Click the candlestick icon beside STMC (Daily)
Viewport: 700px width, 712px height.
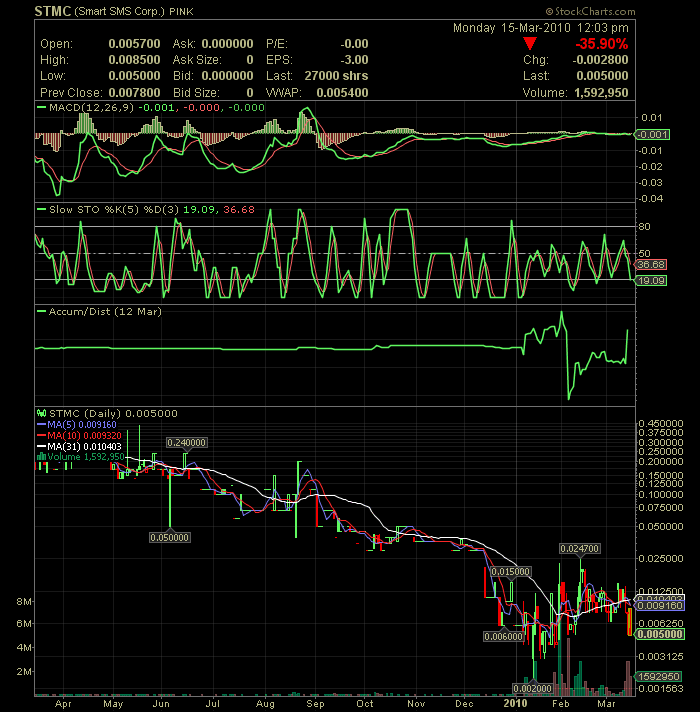point(41,412)
